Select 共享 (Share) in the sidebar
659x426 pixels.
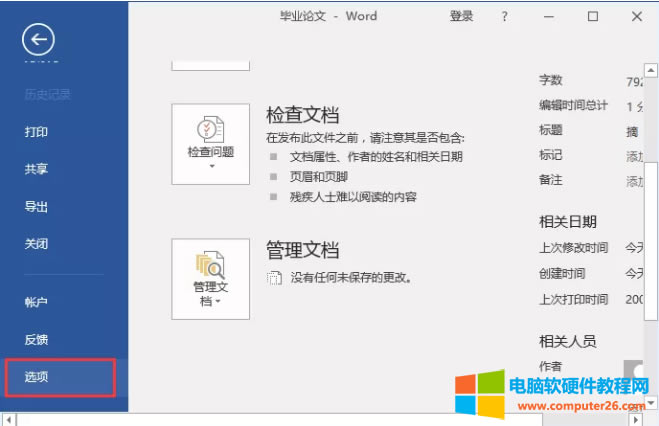37,170
